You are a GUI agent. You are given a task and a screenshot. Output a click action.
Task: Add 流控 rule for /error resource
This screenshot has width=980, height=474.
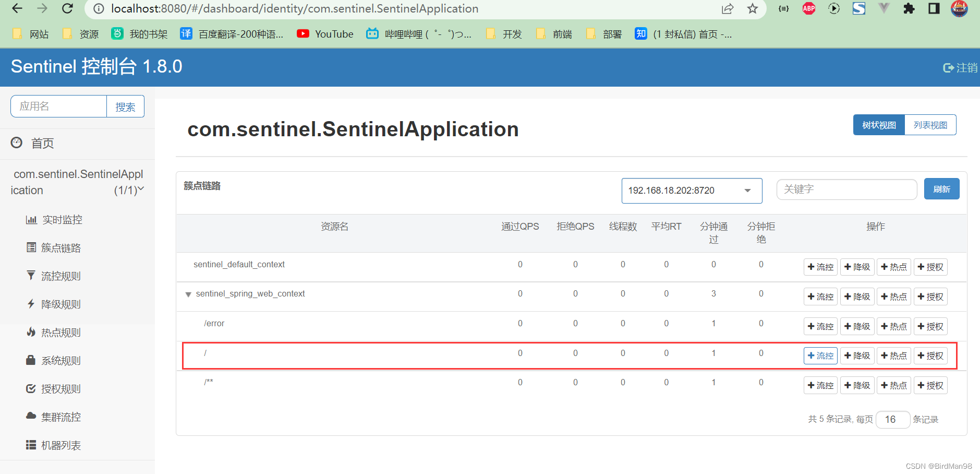click(x=820, y=326)
